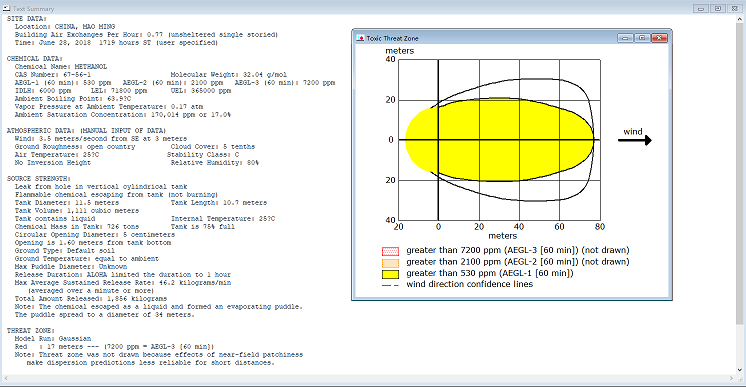The image size is (746, 387).
Task: Minimize the Text Summary window
Action: pos(701,9)
